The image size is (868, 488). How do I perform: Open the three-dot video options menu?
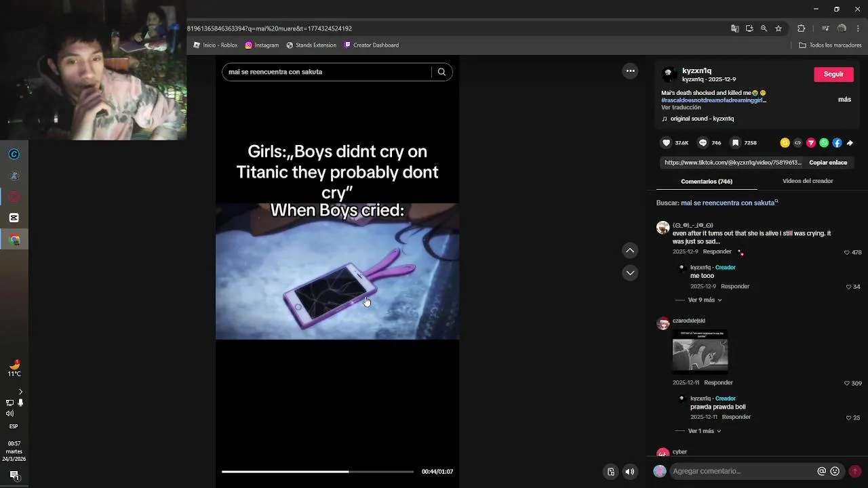630,70
